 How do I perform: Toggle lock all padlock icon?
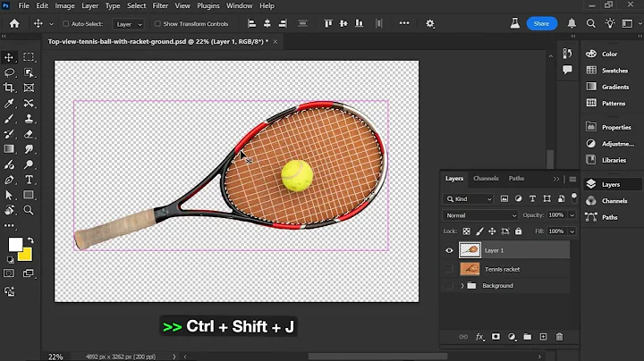coord(518,231)
